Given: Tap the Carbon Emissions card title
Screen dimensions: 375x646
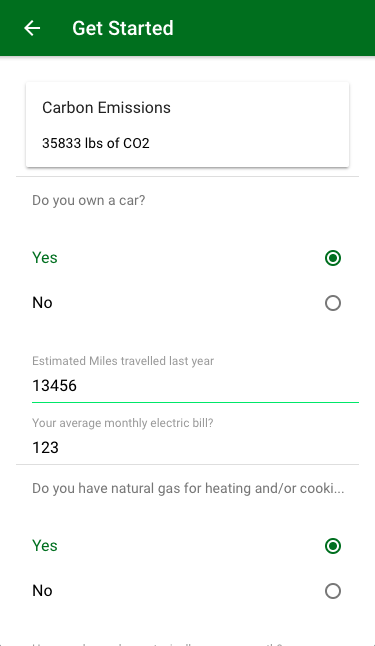Looking at the screenshot, I should (106, 108).
